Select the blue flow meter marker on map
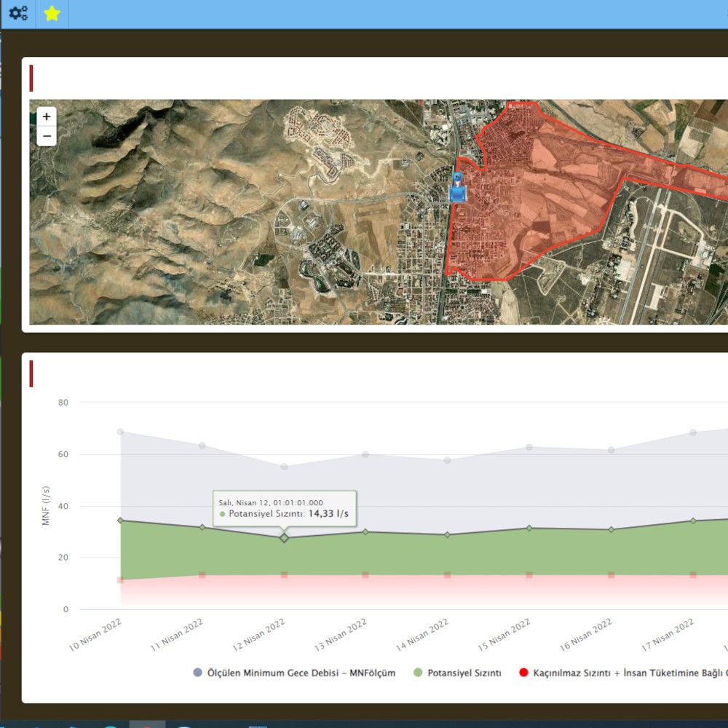Image resolution: width=728 pixels, height=728 pixels. (458, 188)
